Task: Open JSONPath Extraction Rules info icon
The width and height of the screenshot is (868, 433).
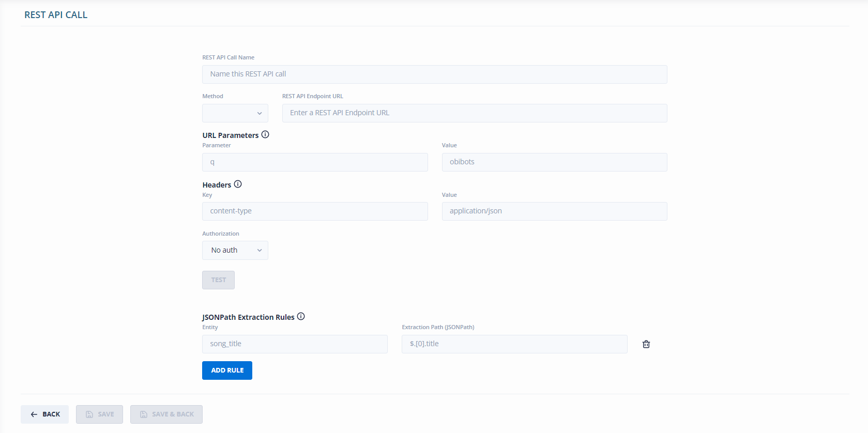Action: [301, 316]
